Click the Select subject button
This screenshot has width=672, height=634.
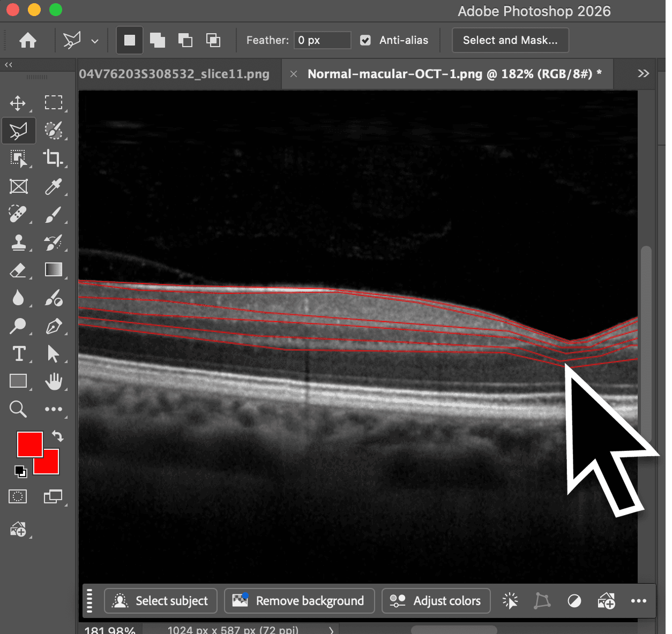pos(161,601)
